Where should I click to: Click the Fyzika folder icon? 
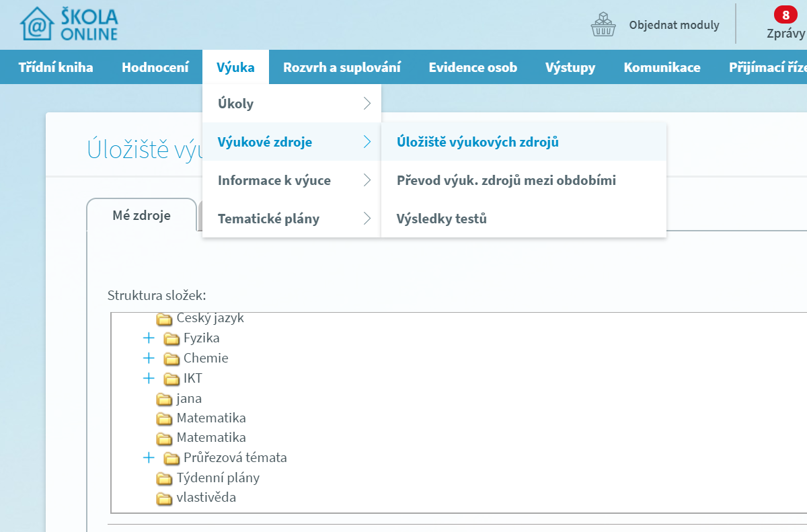(x=171, y=338)
